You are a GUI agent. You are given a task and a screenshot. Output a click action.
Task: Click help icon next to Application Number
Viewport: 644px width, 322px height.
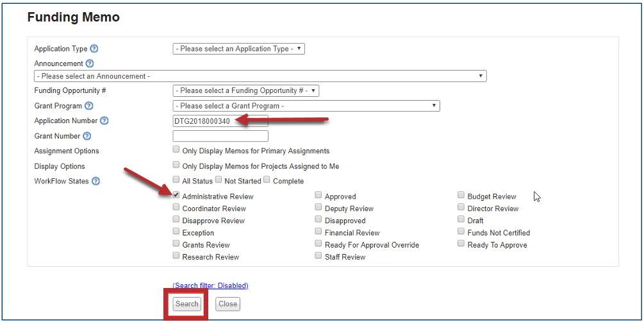(x=104, y=121)
